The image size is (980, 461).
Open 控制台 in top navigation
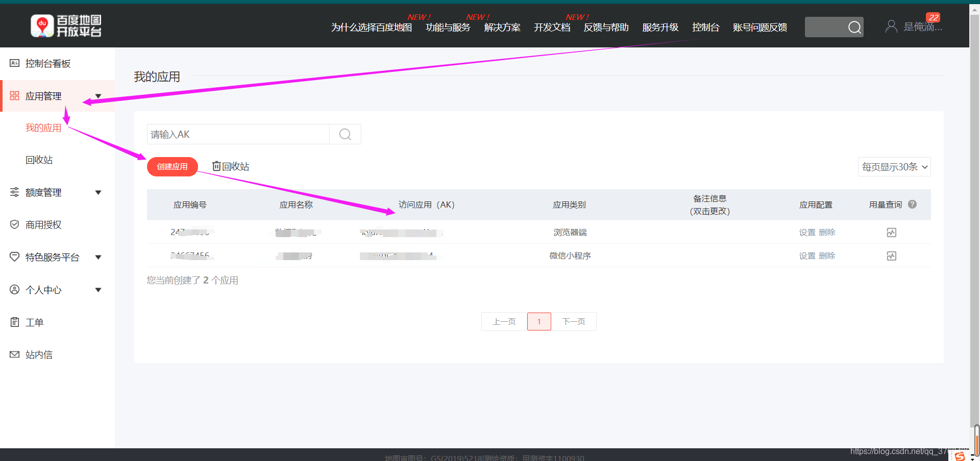pyautogui.click(x=705, y=27)
